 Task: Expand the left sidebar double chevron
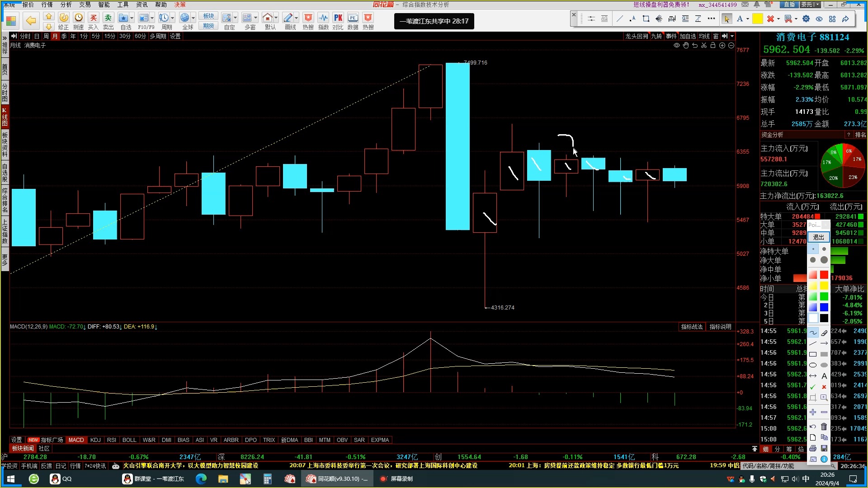click(5, 38)
